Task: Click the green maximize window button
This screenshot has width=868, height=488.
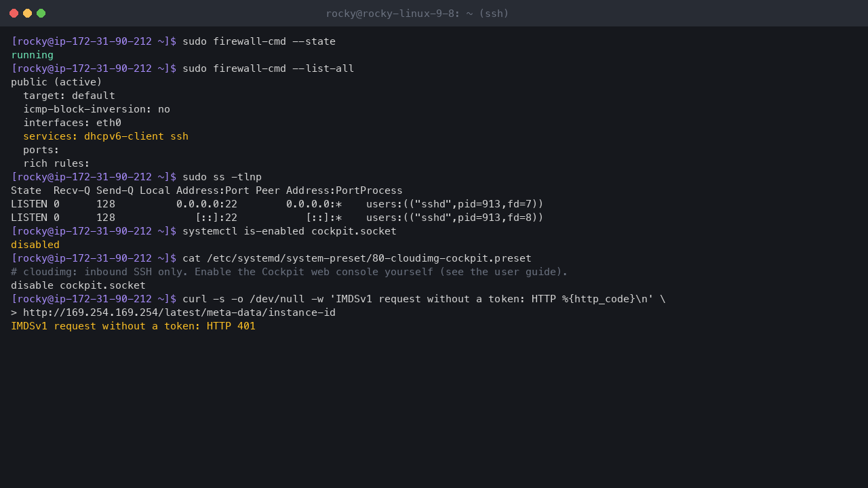Action: pos(41,14)
